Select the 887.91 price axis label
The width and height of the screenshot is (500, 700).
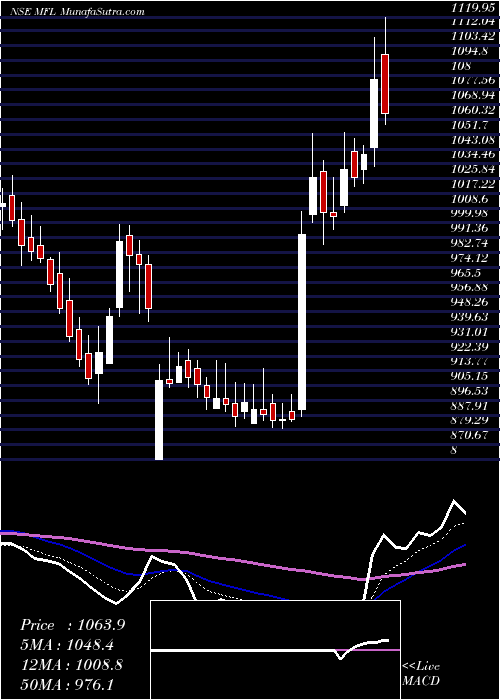click(471, 405)
